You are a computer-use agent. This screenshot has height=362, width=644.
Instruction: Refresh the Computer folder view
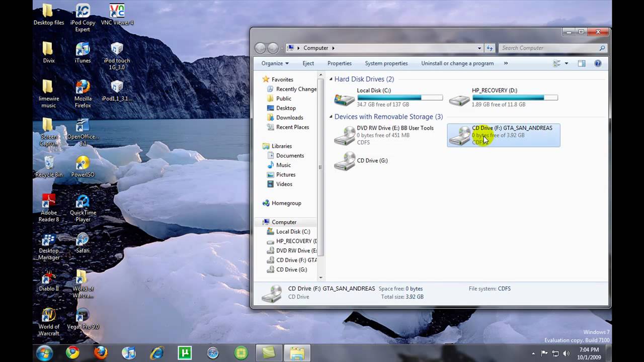point(490,48)
